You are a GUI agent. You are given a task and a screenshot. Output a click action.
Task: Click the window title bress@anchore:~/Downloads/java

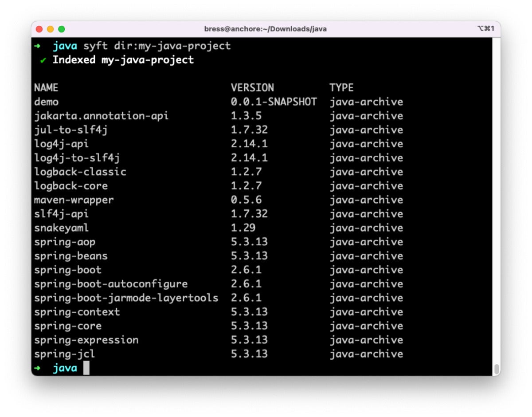pyautogui.click(x=266, y=29)
